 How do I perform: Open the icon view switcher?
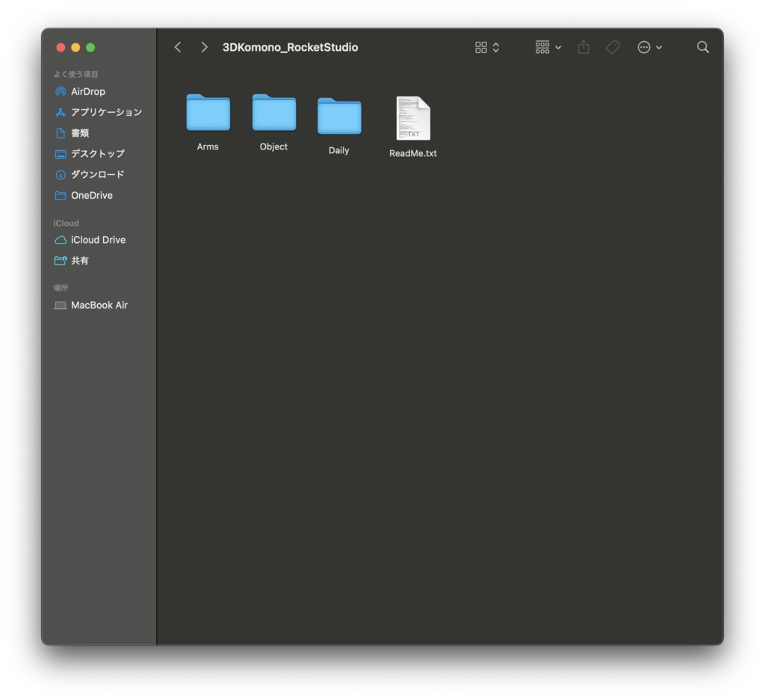(x=487, y=47)
